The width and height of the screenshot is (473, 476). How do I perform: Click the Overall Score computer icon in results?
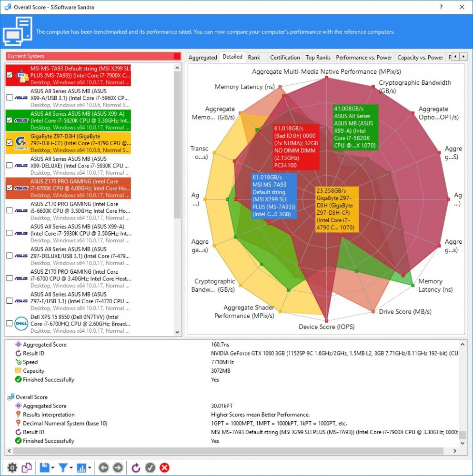coord(11,397)
